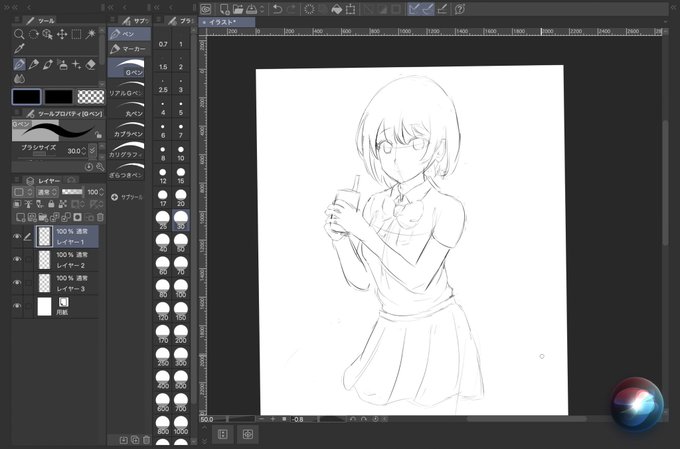This screenshot has width=680, height=449.
Task: Select the Airbrush tool
Action: pyautogui.click(x=62, y=65)
